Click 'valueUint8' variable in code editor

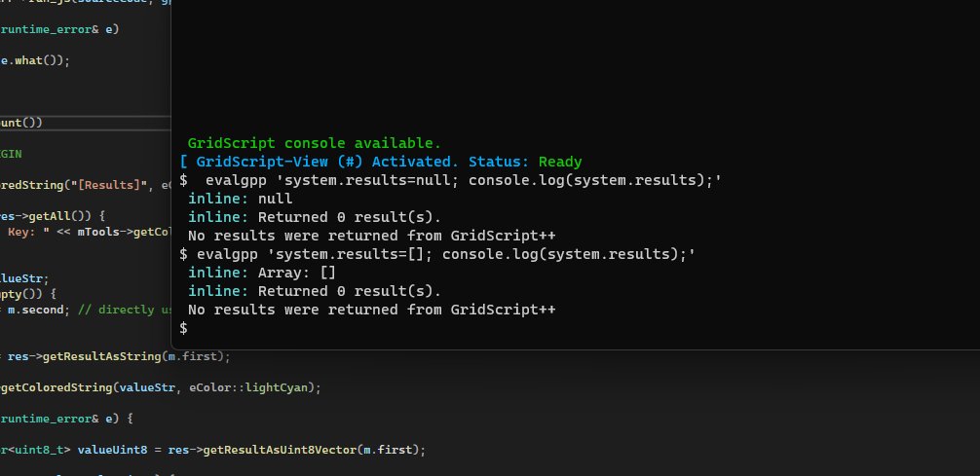tap(112, 450)
